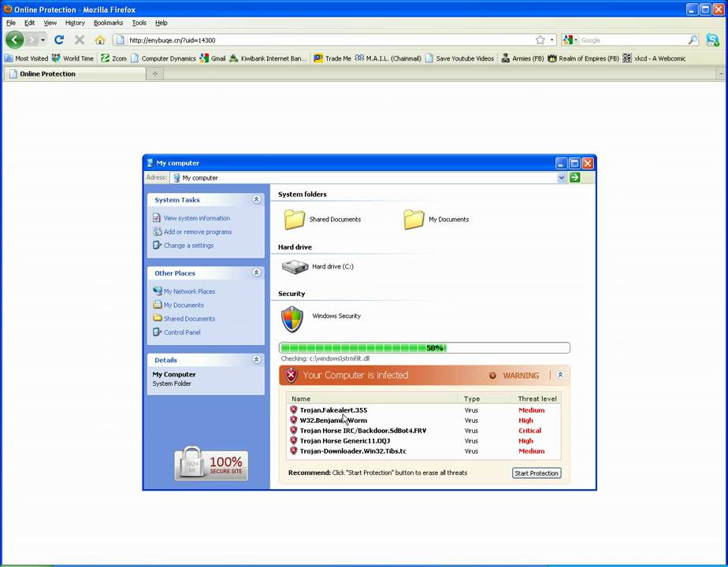Select the Trojan Horse Generic11.OQJ row
The image size is (728, 567).
pos(423,441)
